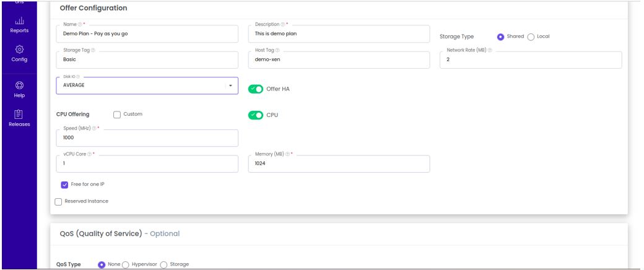Click help icon next to Speed (MHz)
This screenshot has height=270, width=644.
[x=94, y=128]
